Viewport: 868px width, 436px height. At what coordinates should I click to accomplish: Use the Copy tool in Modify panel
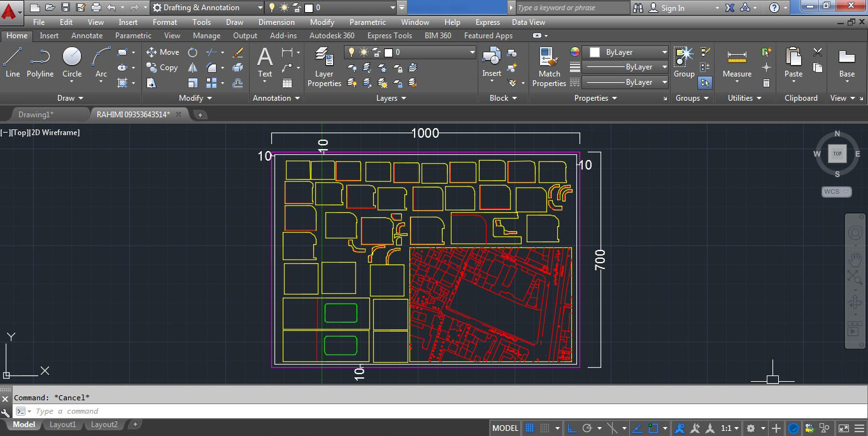click(x=162, y=68)
